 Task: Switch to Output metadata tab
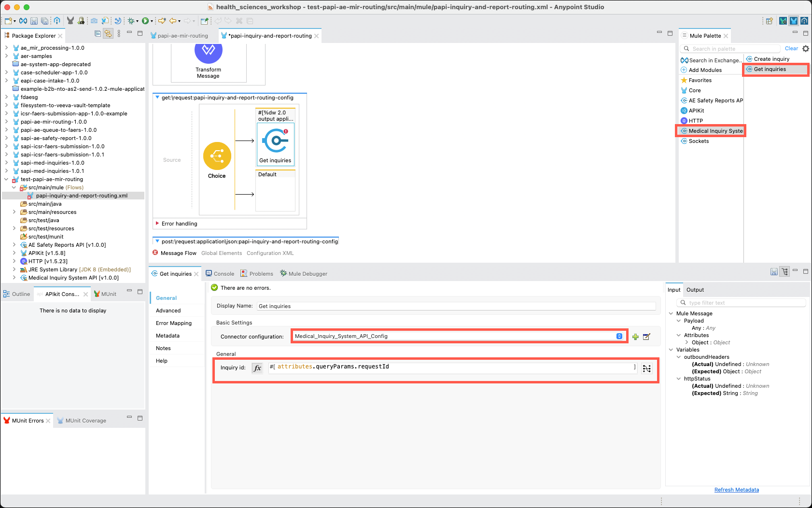coord(695,290)
